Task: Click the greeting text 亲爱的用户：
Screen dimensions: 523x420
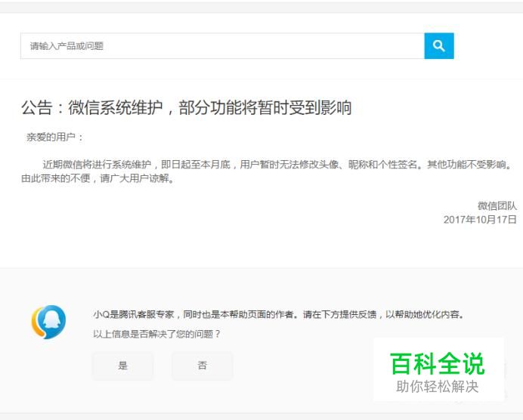Action: point(54,137)
